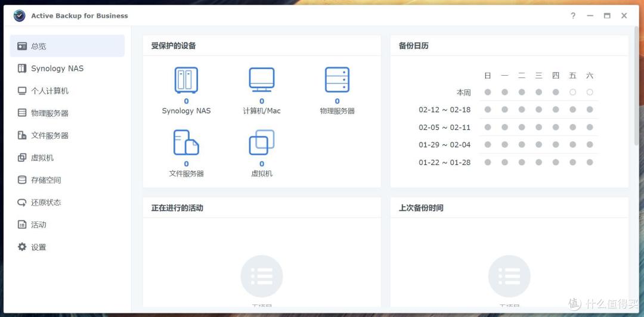Select Synology NAS in the sidebar

(67, 69)
